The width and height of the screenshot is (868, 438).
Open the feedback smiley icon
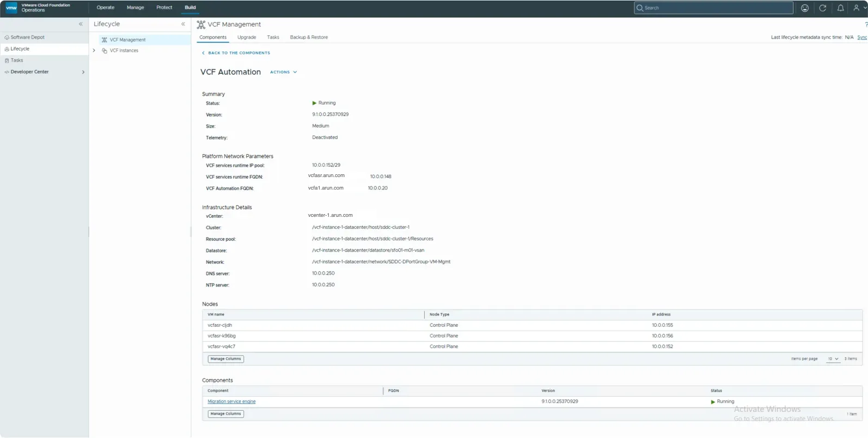[805, 8]
